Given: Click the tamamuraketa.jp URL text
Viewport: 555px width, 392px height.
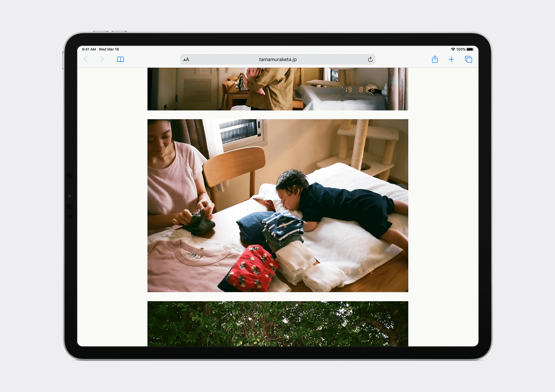Looking at the screenshot, I should [278, 60].
